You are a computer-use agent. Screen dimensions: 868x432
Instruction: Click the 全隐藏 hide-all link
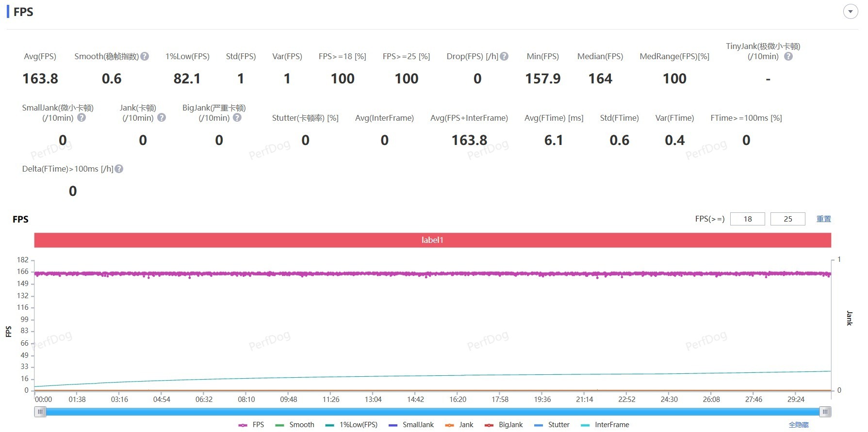[799, 425]
